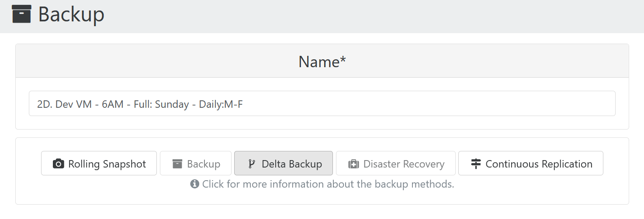Click the 'Name*' panel heading

(322, 62)
